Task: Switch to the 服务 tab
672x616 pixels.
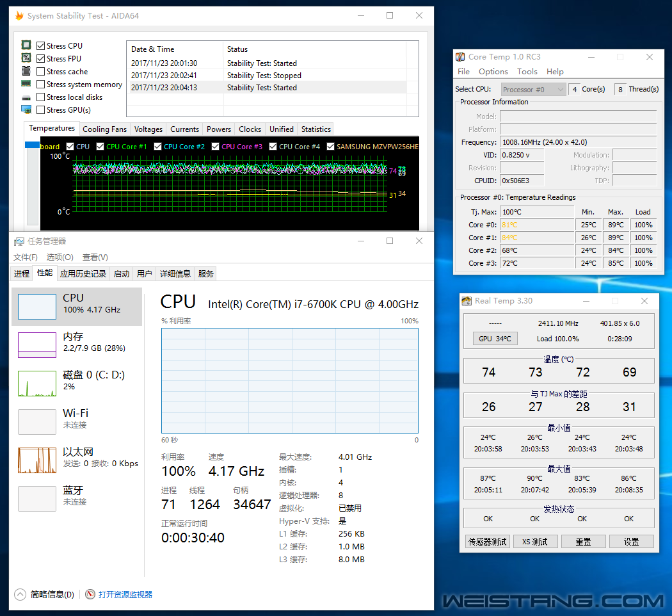Action: 205,274
